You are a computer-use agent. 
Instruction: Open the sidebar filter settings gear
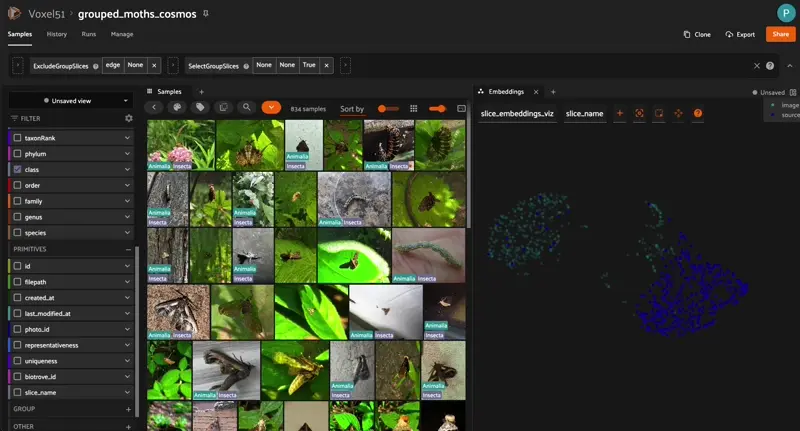tap(128, 118)
